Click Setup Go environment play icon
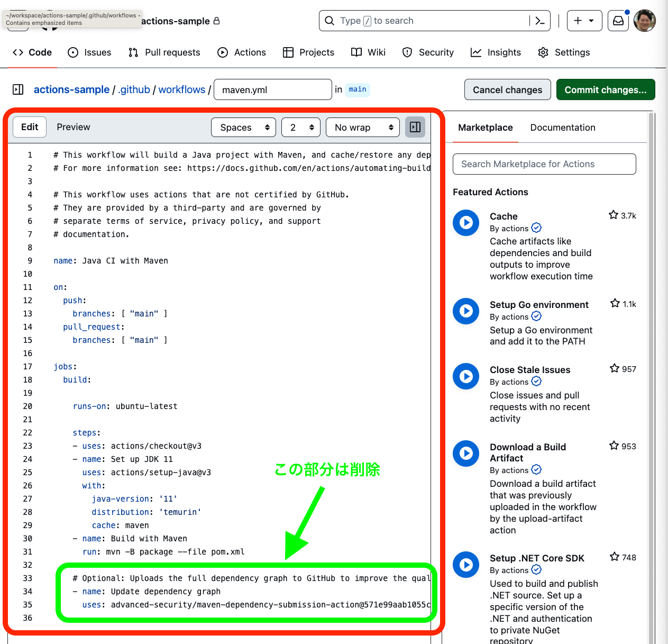The image size is (668, 644). click(466, 311)
